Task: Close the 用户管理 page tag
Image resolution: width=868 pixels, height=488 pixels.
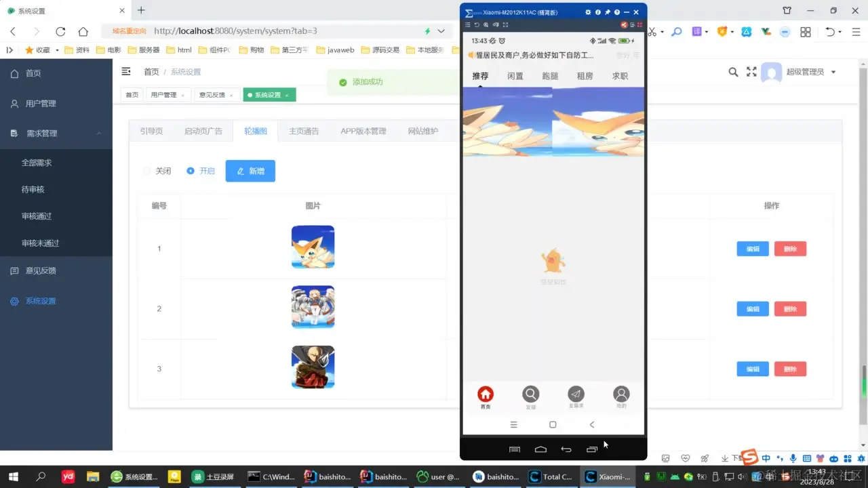Action: (x=183, y=96)
